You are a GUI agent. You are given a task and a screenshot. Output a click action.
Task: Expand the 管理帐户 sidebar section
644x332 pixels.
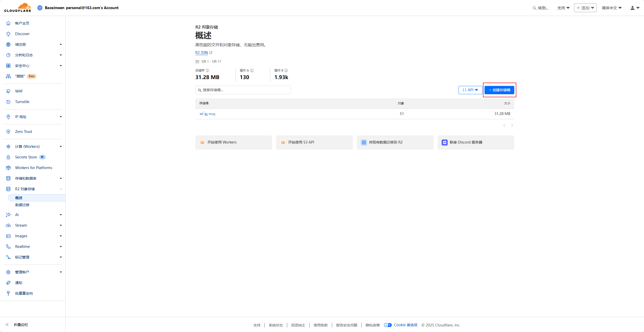pyautogui.click(x=61, y=272)
